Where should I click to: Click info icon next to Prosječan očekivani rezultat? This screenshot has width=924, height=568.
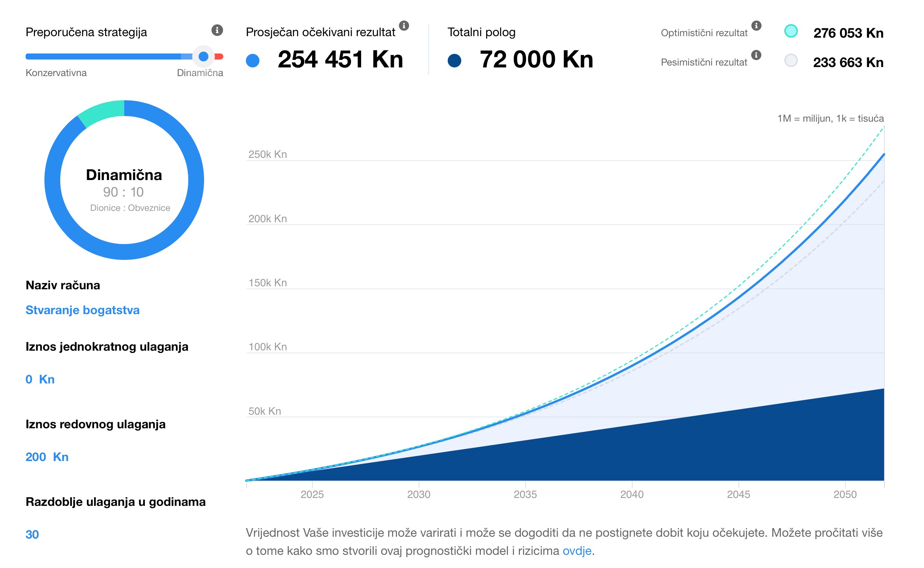[x=404, y=26]
